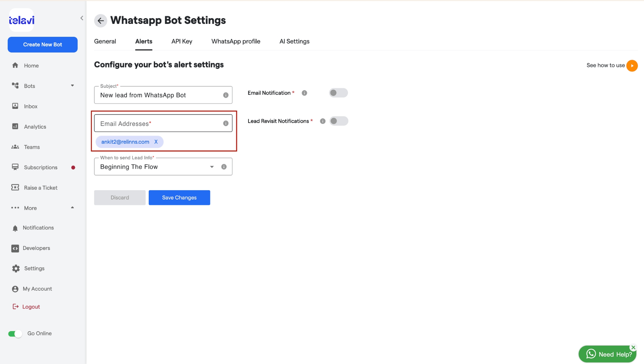Turn on Lead Revisit Notifications switch

(x=338, y=121)
